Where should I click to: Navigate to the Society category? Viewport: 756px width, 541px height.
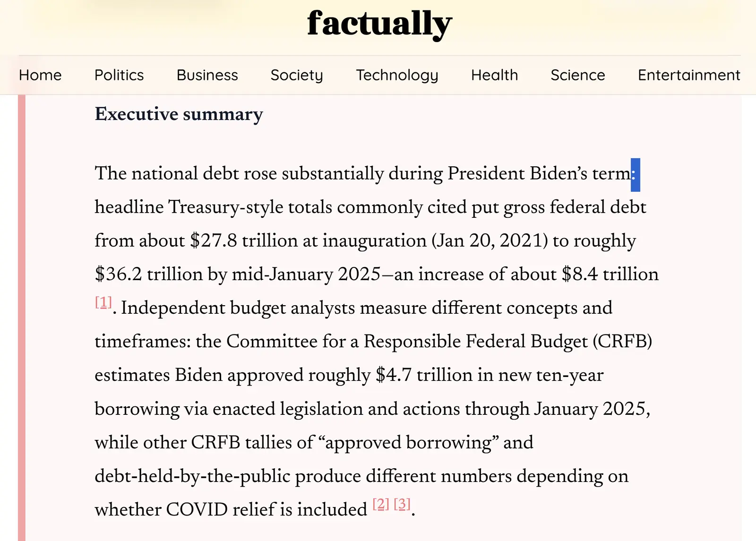pyautogui.click(x=297, y=75)
